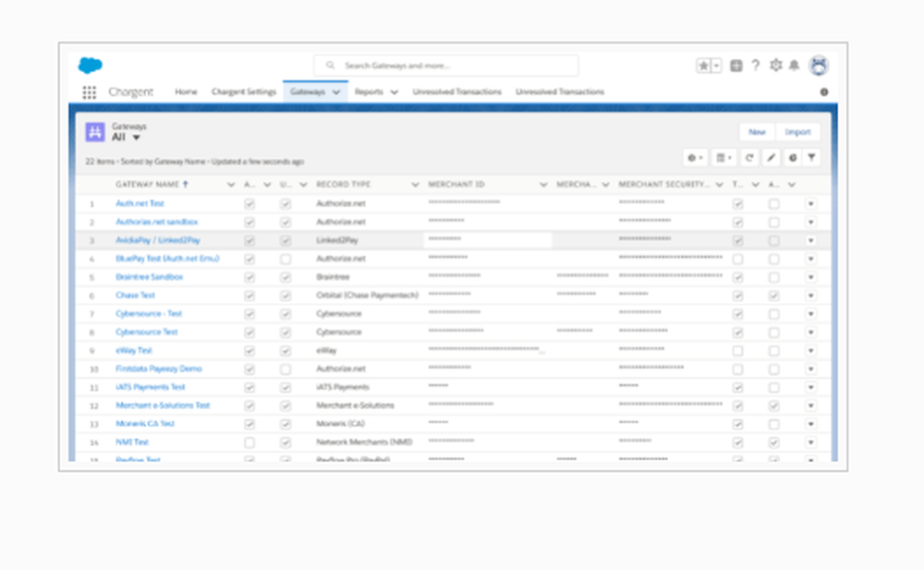Toggle second checkbox in BluePay Test row
The image size is (924, 570).
[x=286, y=259]
